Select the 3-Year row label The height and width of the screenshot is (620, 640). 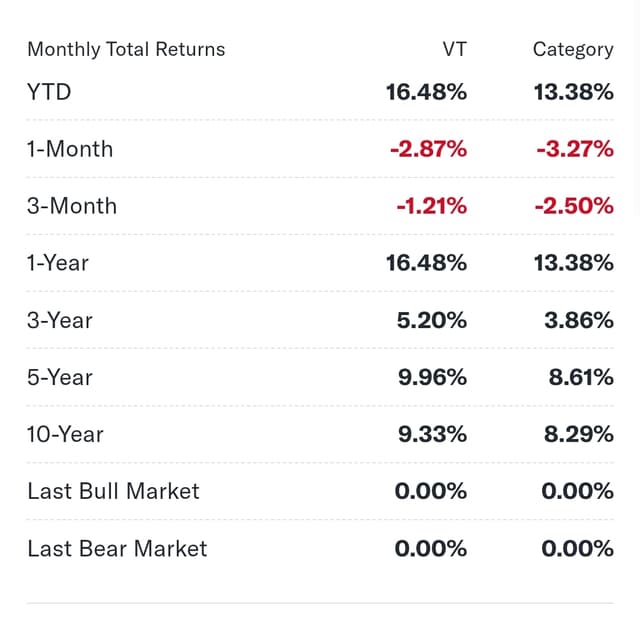coord(60,320)
